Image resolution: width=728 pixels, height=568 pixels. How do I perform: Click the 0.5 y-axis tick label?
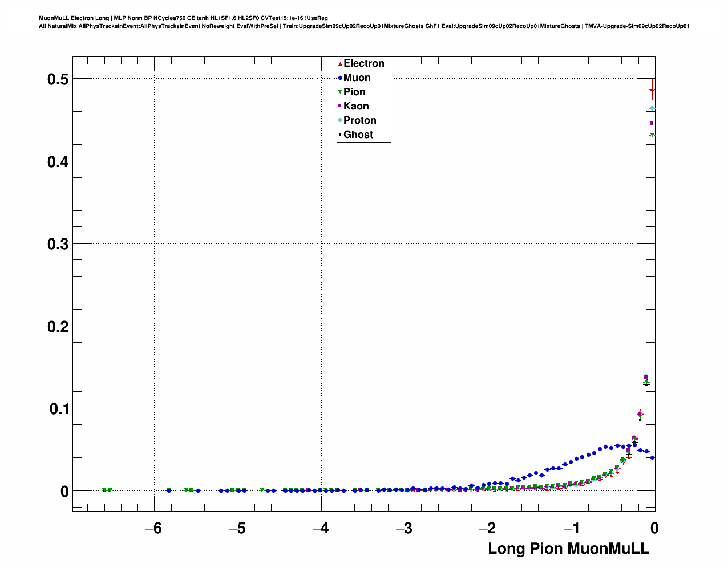click(58, 79)
